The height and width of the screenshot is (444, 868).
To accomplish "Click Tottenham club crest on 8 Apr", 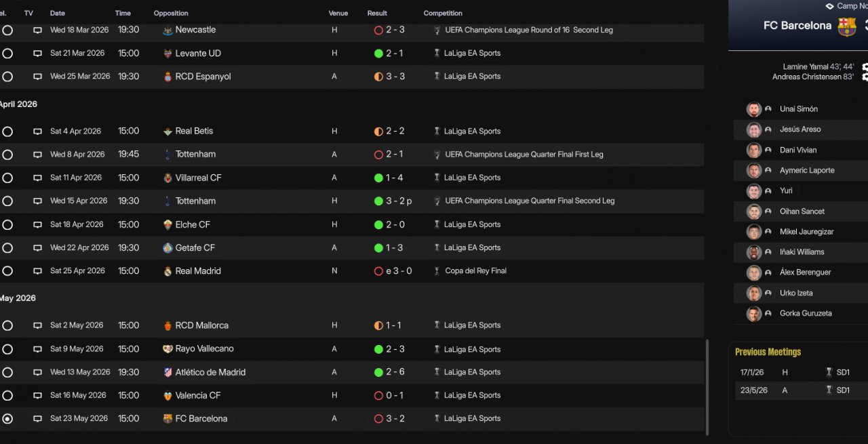I will pos(167,155).
